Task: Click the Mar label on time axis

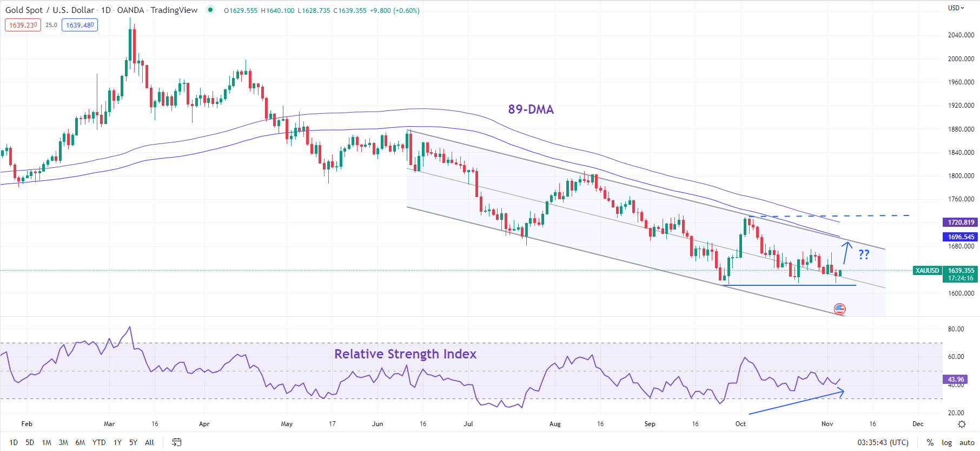Action: (109, 424)
